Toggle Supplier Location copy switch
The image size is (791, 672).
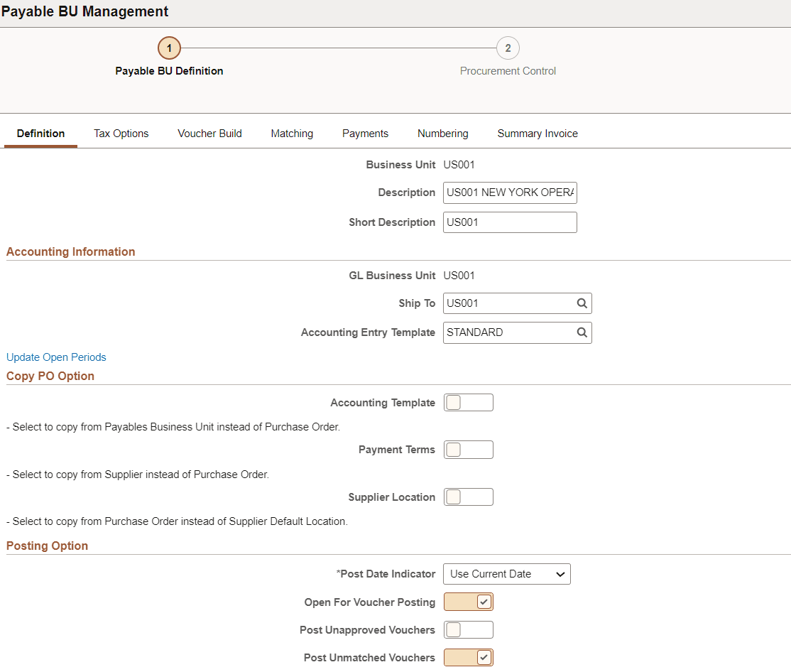point(468,497)
